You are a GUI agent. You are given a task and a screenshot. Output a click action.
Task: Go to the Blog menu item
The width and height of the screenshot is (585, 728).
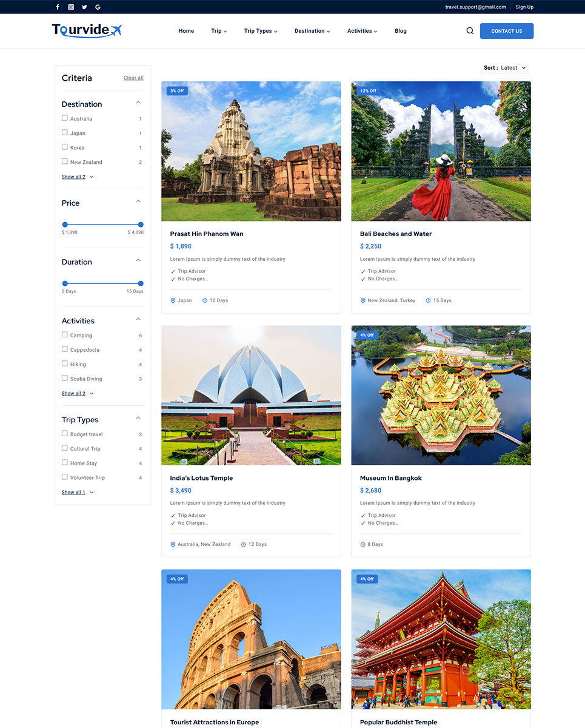coord(401,31)
